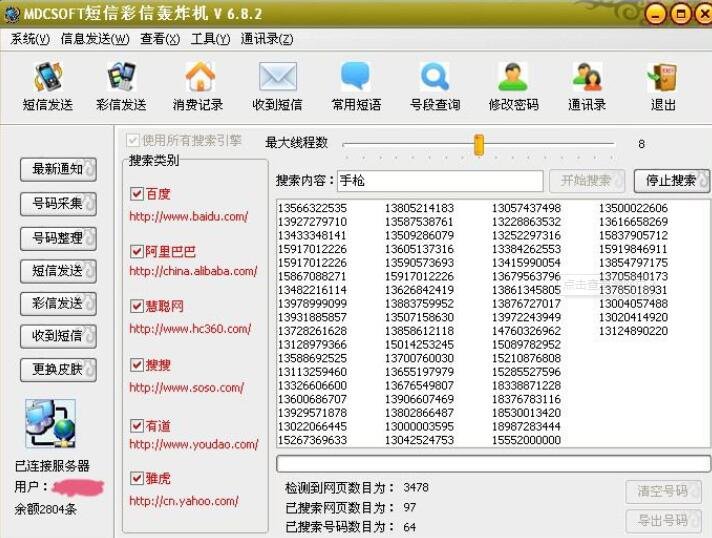Viewport: 712px width, 538px height.
Task: Click the 退出 exit door icon
Action: tap(663, 77)
